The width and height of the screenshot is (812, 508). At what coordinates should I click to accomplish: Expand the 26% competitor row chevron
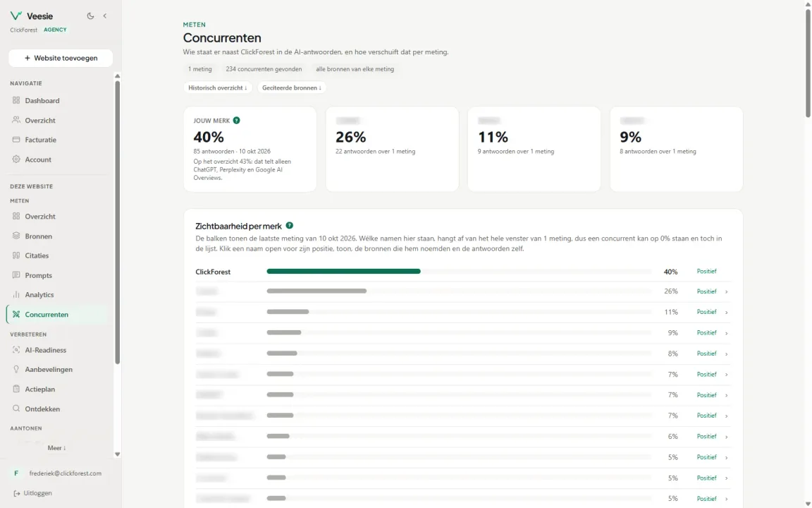click(x=727, y=292)
